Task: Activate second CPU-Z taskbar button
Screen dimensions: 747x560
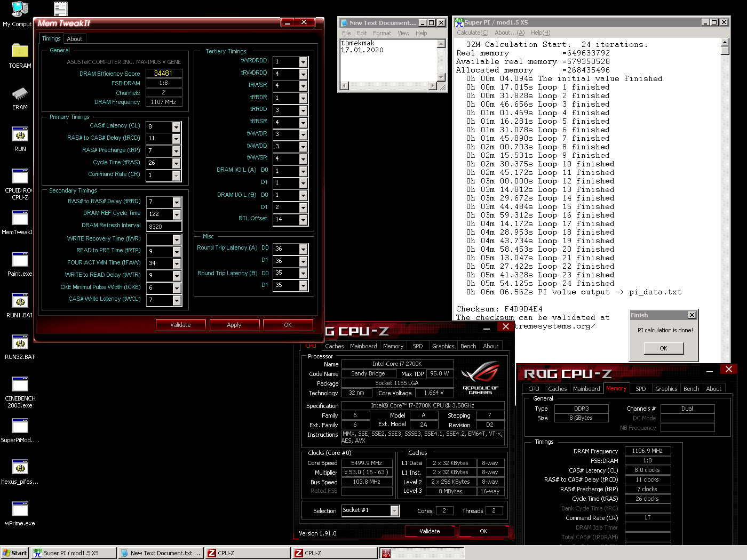Action: pyautogui.click(x=335, y=553)
